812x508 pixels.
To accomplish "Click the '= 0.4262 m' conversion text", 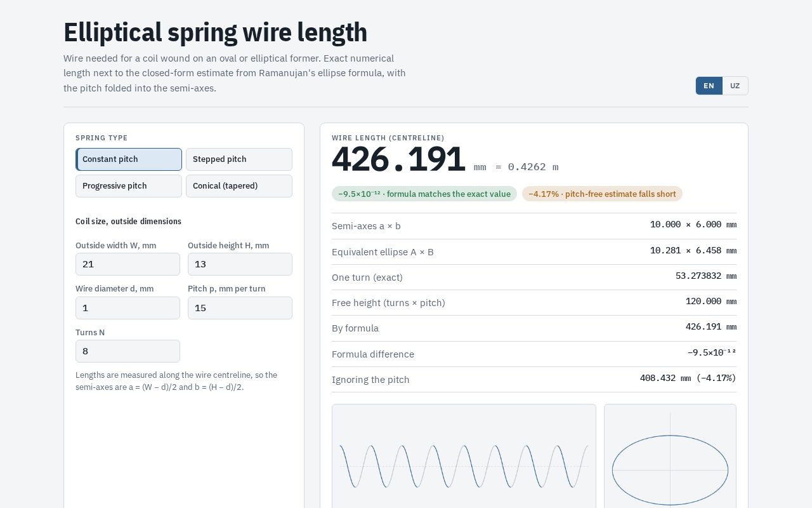I will tap(527, 167).
